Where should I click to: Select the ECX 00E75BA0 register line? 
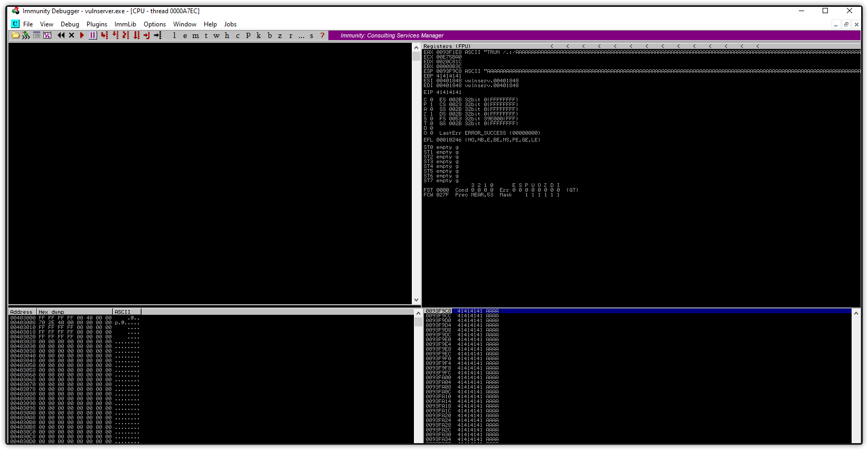442,57
